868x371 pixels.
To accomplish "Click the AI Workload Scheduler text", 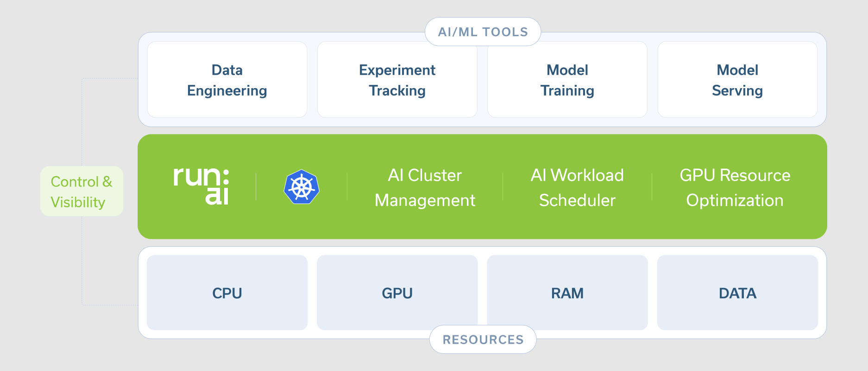I will click(577, 188).
